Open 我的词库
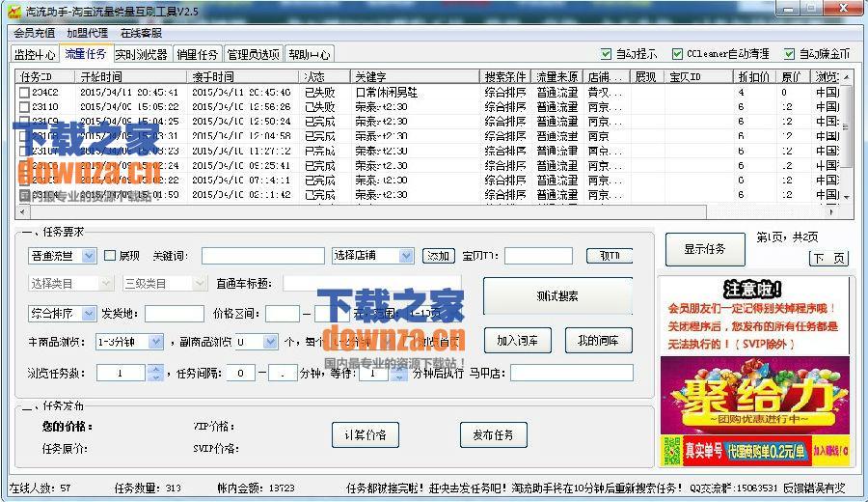Screen dimensions: 868x502 pos(598,340)
